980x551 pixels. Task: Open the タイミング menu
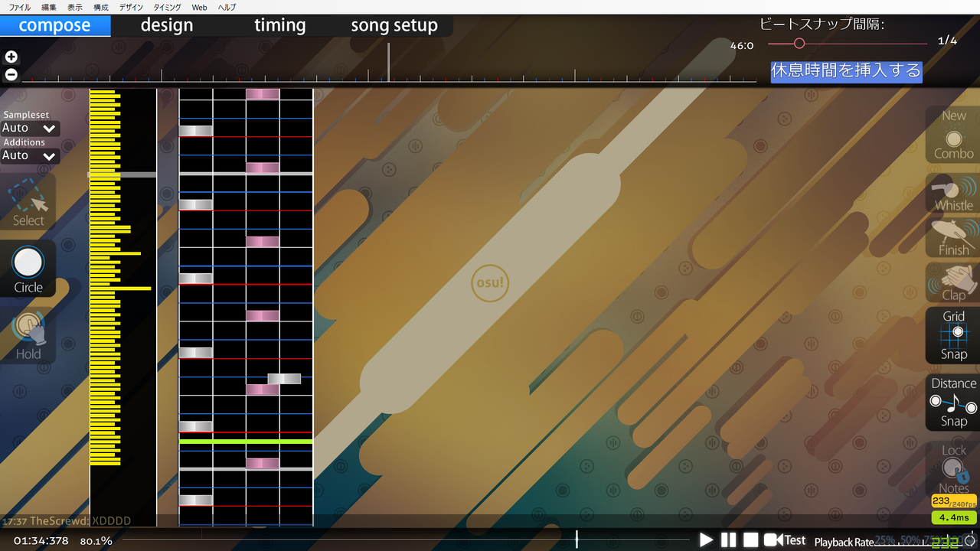(x=168, y=7)
